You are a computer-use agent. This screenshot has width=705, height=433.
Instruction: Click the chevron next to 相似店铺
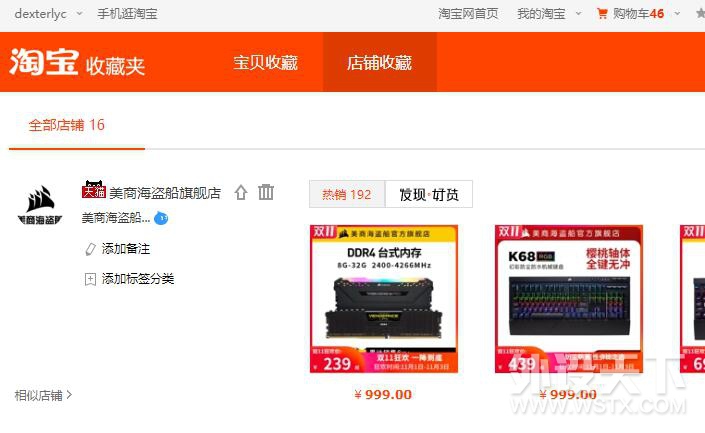(x=69, y=395)
